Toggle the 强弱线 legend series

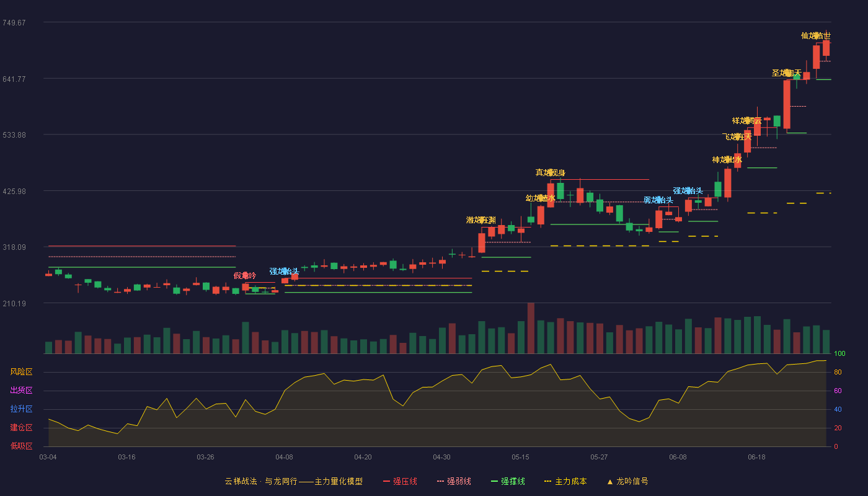click(x=454, y=481)
